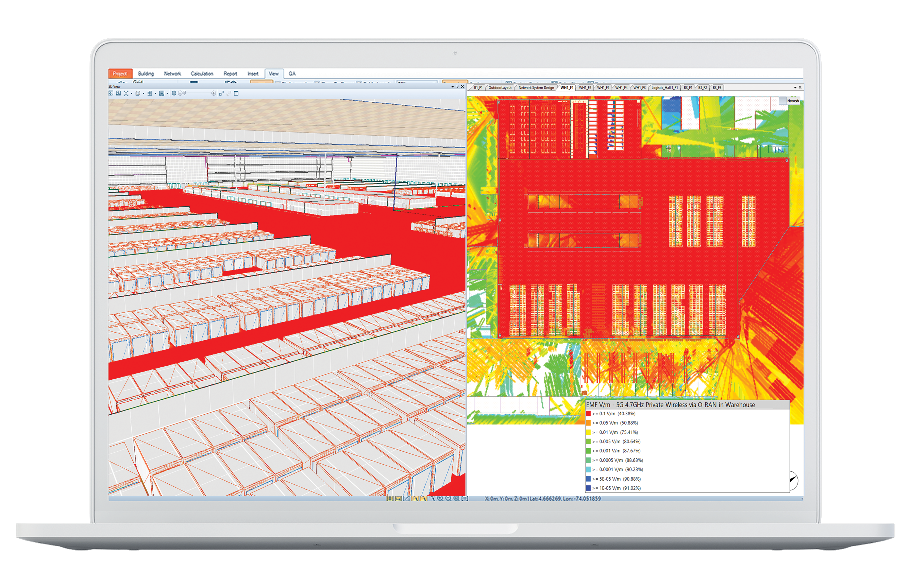Click the minus button of the 3D View slider

point(180,93)
